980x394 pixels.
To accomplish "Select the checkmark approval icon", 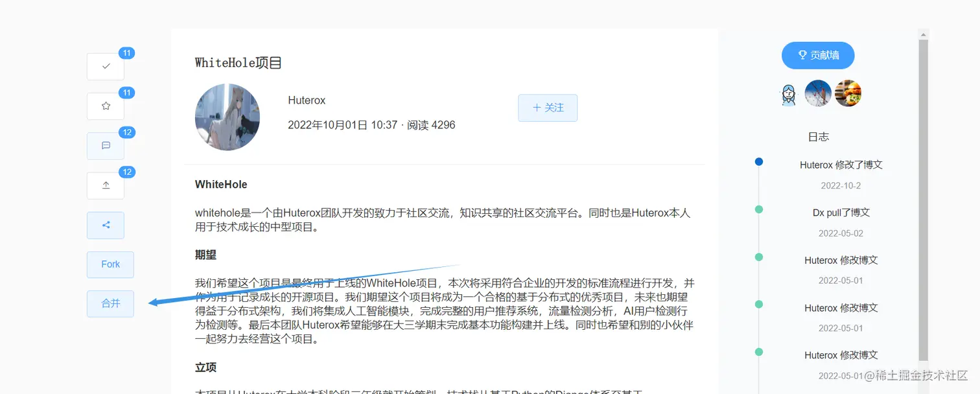I will [105, 66].
